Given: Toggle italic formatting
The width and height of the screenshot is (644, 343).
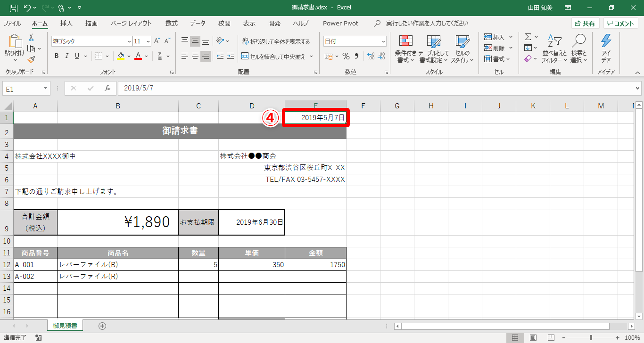Looking at the screenshot, I should [x=67, y=56].
